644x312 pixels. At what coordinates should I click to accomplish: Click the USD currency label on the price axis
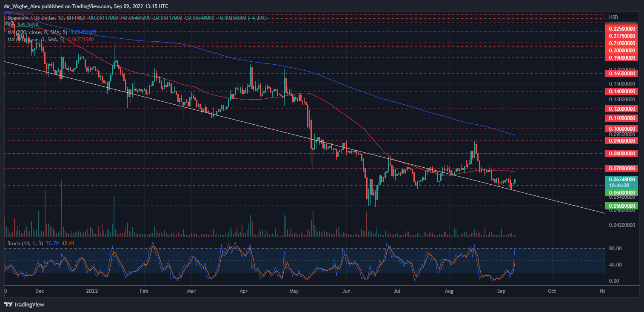click(613, 17)
